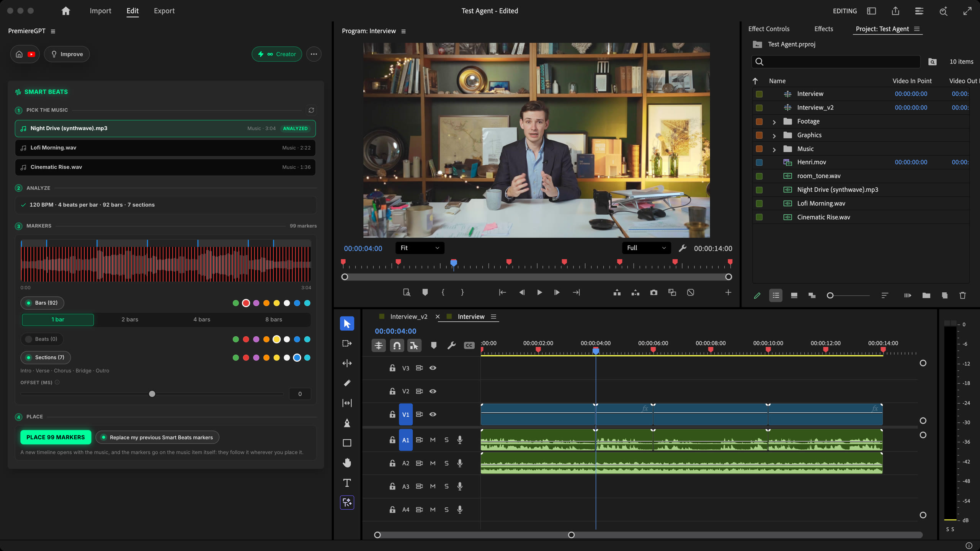Select the Hand tool

point(347,463)
